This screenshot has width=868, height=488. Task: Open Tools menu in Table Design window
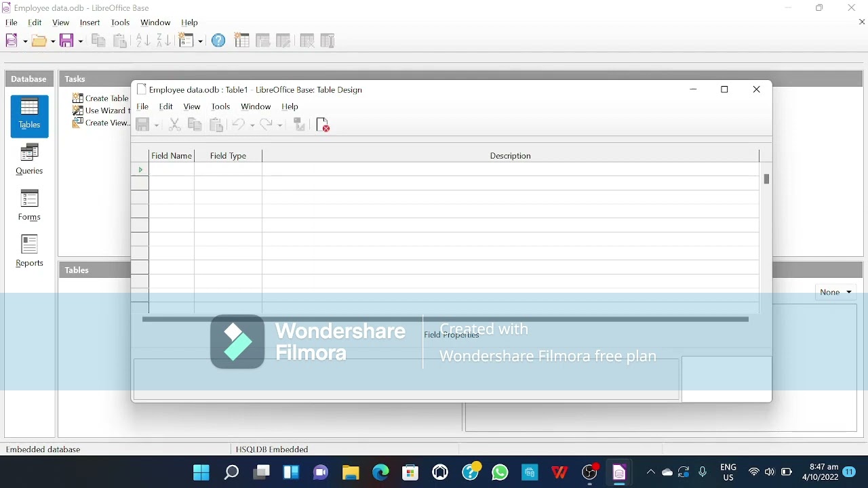pos(221,106)
